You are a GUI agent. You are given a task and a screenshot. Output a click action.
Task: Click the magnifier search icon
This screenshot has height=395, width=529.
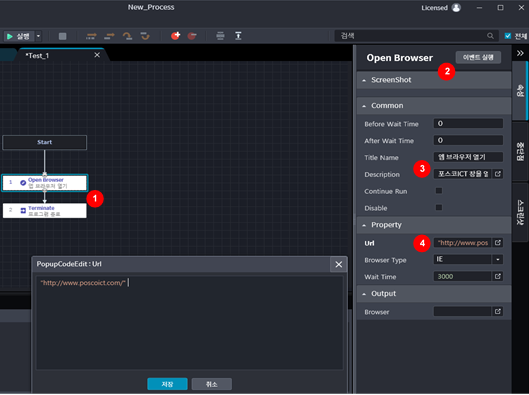[490, 36]
